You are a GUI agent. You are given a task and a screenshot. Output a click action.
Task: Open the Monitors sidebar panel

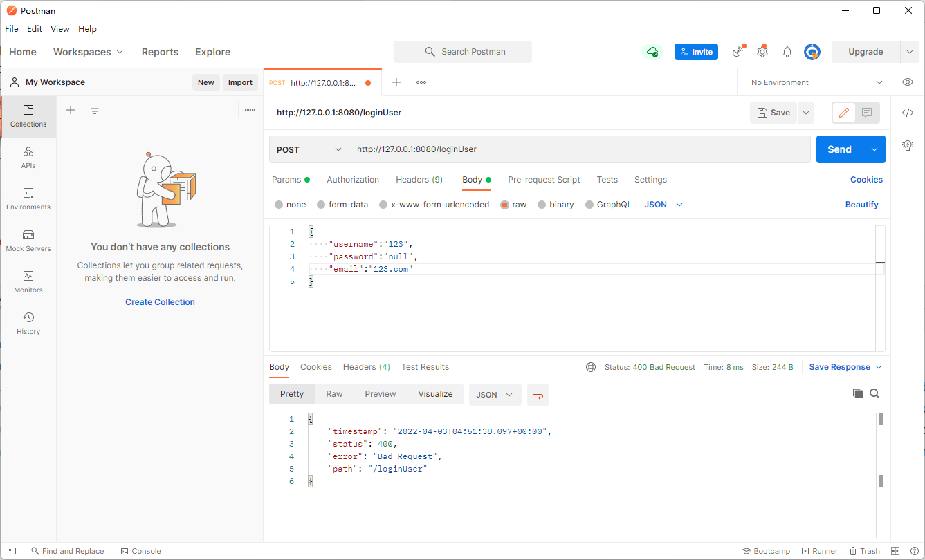click(28, 282)
